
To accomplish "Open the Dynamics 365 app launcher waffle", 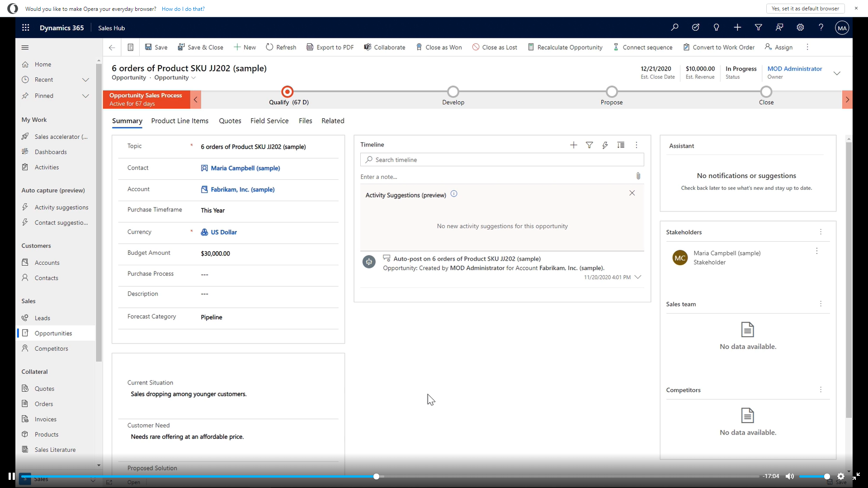I will 26,28.
